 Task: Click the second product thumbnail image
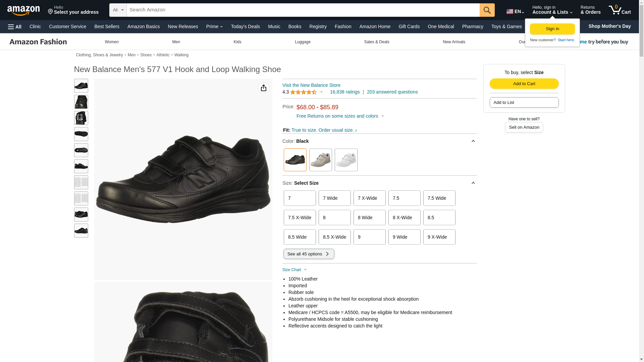coord(81,102)
